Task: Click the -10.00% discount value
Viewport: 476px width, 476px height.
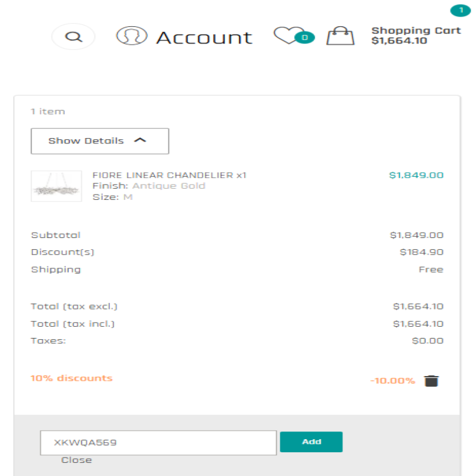Action: pos(393,381)
